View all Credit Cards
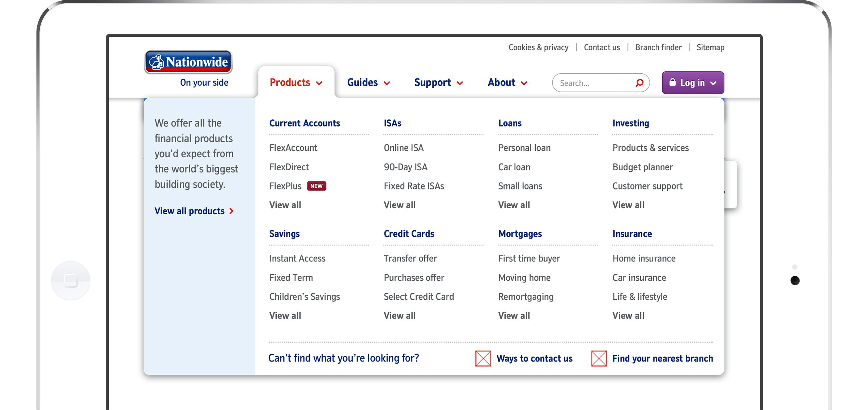Viewport: 868px width, 410px height. [399, 316]
